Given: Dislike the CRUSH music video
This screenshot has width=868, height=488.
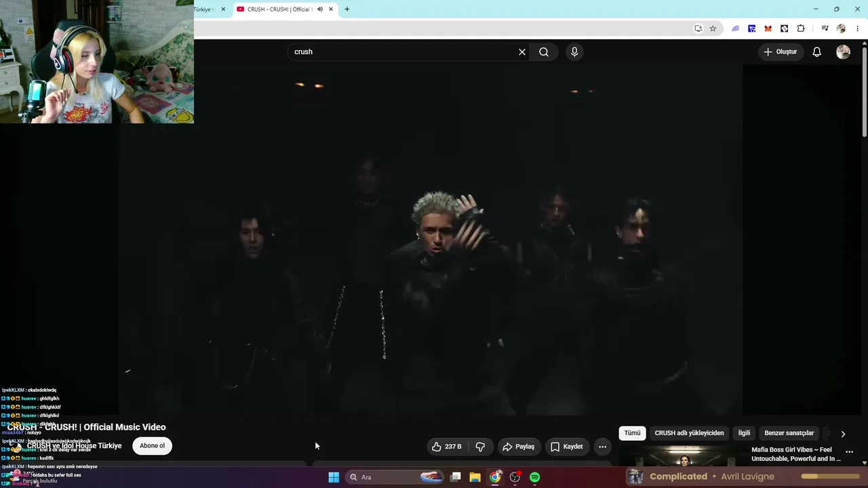Looking at the screenshot, I should 480,447.
